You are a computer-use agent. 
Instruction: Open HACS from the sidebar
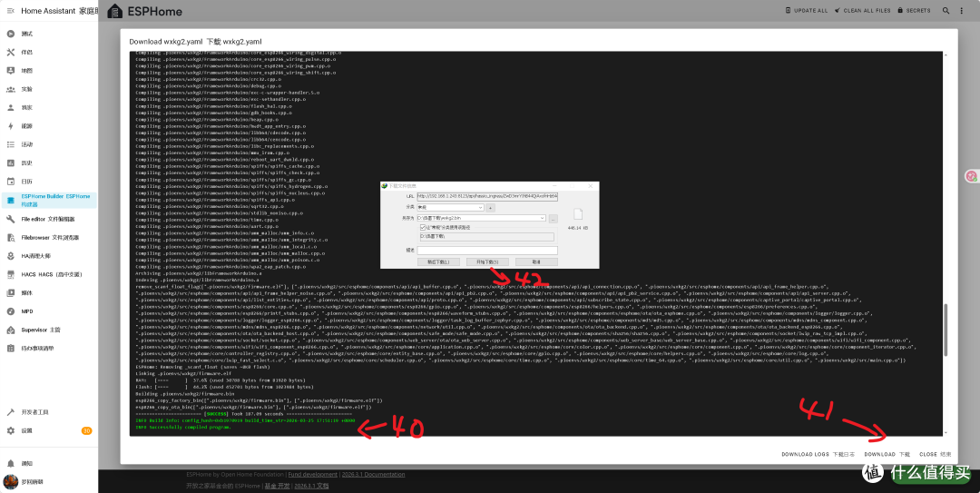point(49,274)
